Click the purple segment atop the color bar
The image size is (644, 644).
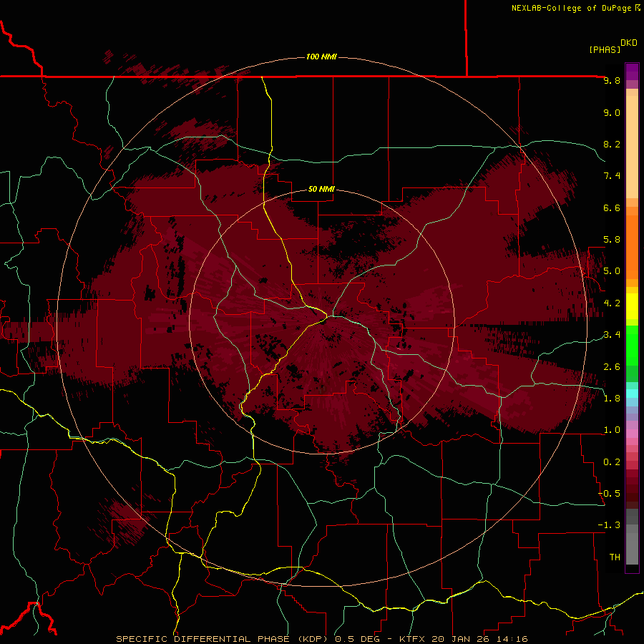[x=632, y=72]
